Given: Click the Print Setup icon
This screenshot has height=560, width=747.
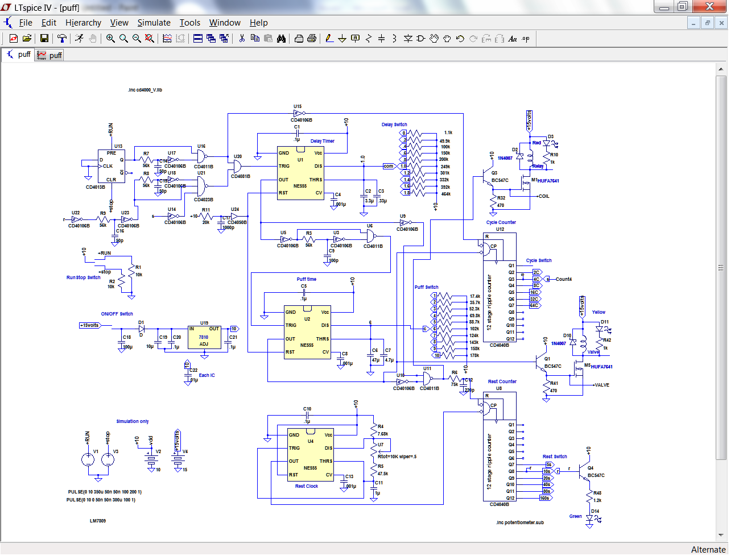Looking at the screenshot, I should 299,39.
